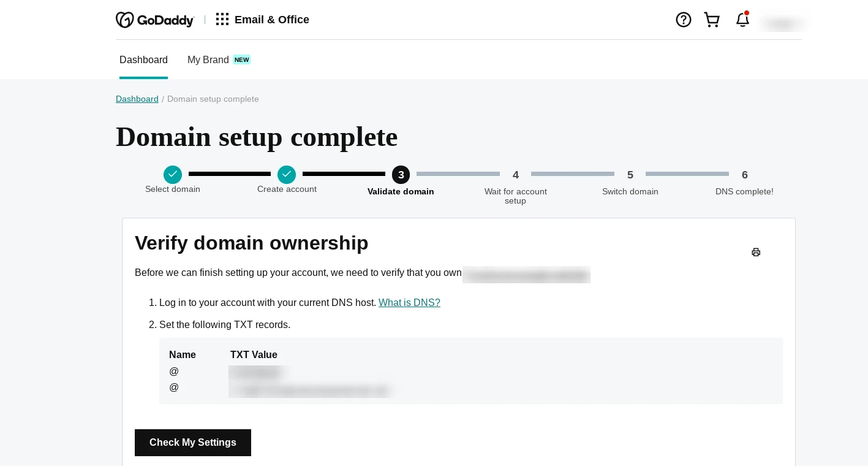Image resolution: width=868 pixels, height=466 pixels.
Task: Click the GoDaddy logo
Action: point(154,20)
